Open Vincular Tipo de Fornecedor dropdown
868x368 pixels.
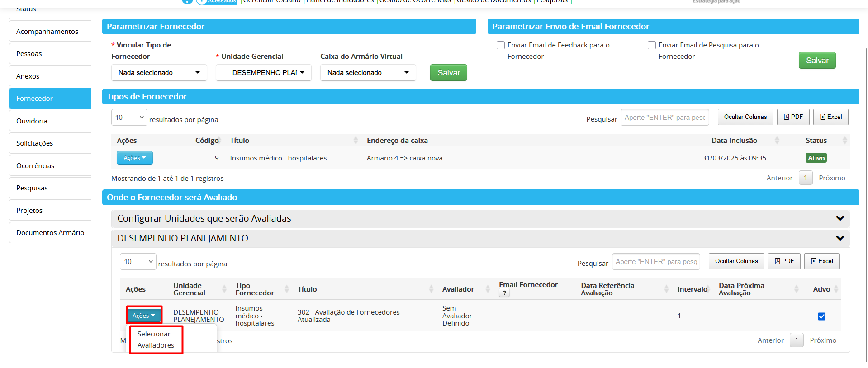coord(159,73)
